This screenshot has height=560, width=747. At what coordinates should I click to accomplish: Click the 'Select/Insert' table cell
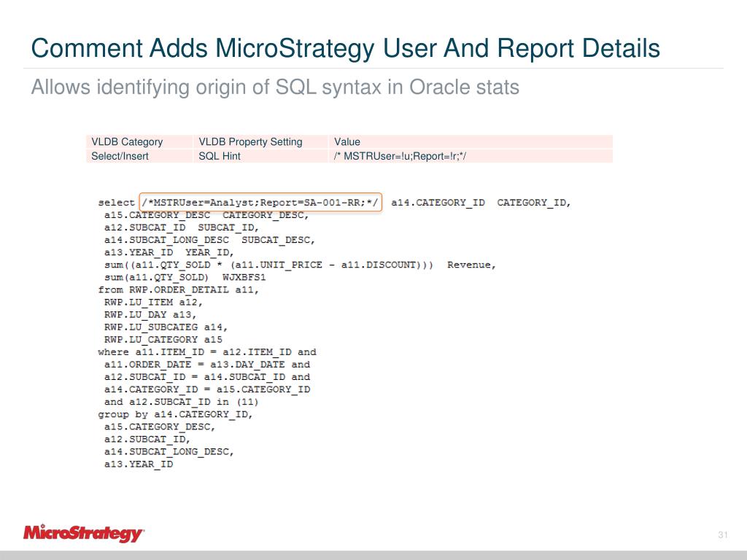tap(139, 156)
